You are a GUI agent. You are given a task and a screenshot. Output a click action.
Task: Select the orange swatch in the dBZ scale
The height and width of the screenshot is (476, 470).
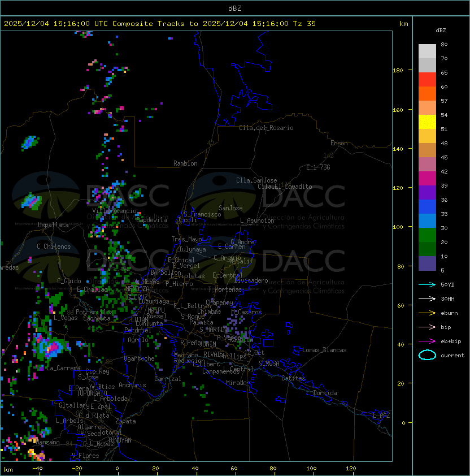(x=427, y=94)
